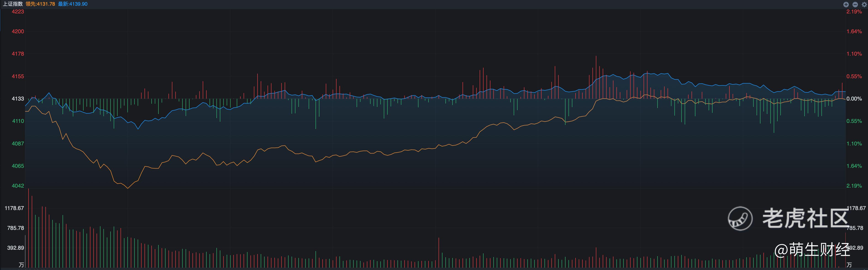This screenshot has height=270, width=868.
Task: Click the tiger community logo icon
Action: point(740,218)
